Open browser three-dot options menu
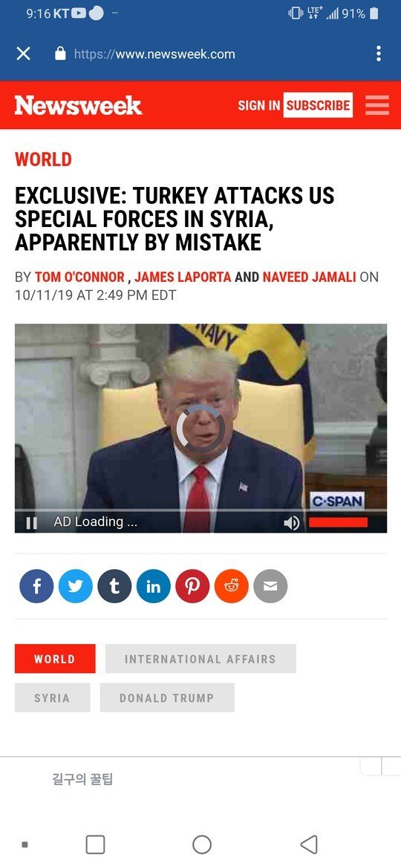The image size is (401, 868). (x=378, y=53)
